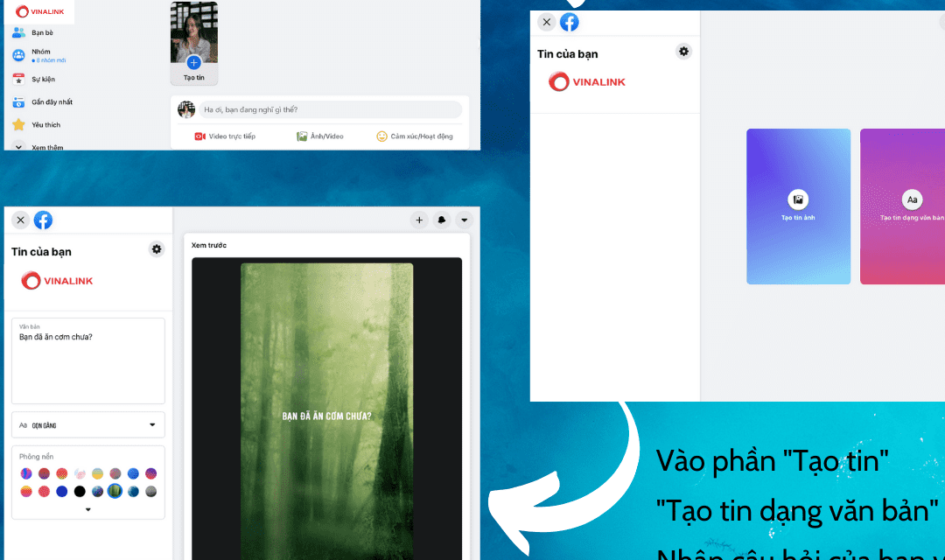
Task: Open the Tạo tin story thumbnail
Action: tap(194, 43)
